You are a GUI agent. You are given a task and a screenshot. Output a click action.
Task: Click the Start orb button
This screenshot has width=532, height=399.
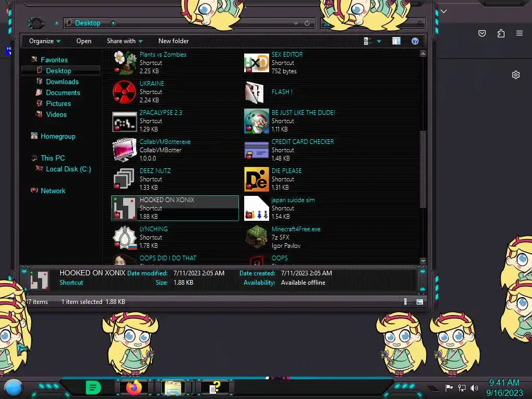click(13, 388)
